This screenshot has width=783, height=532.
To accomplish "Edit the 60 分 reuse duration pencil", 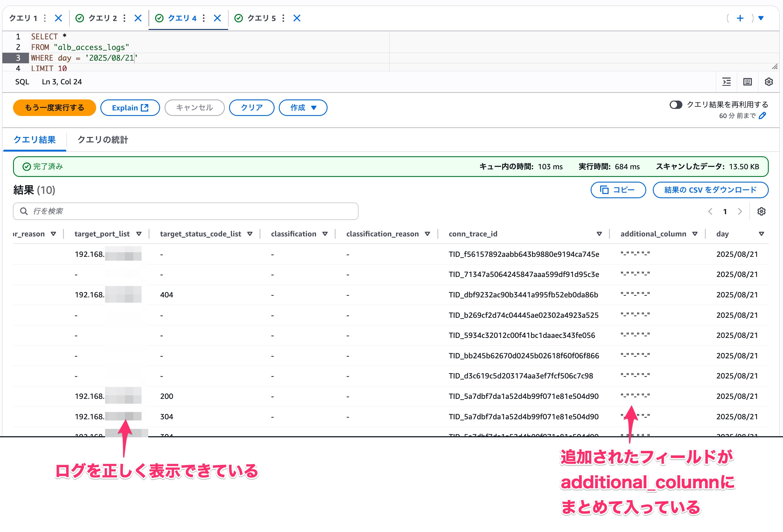I will tap(763, 116).
